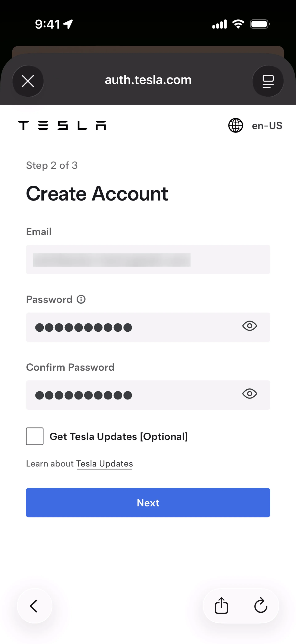Tap the battery status icon
Image resolution: width=296 pixels, height=644 pixels.
pyautogui.click(x=260, y=24)
